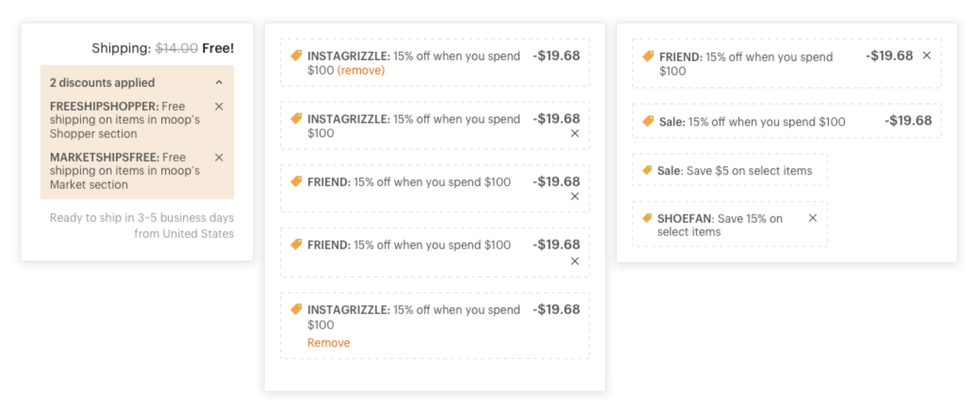
Task: Collapse the 2 discounts applied section
Action: pos(219,82)
